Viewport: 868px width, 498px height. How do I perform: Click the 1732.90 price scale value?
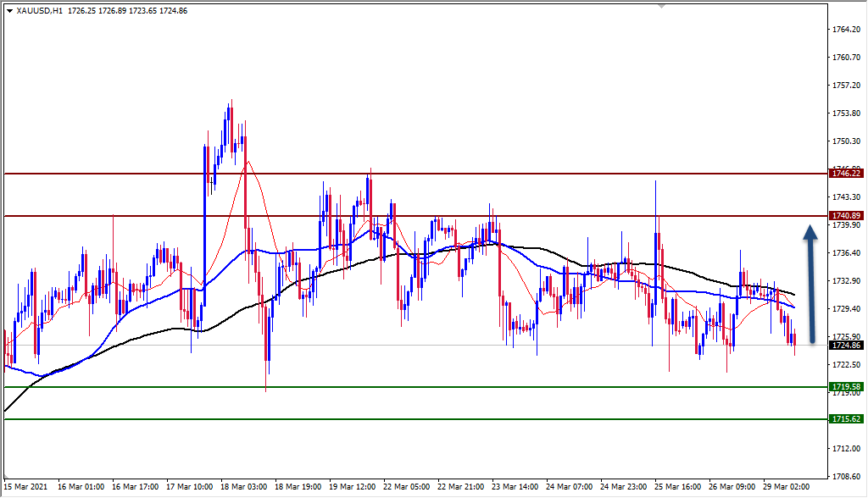[x=847, y=280]
